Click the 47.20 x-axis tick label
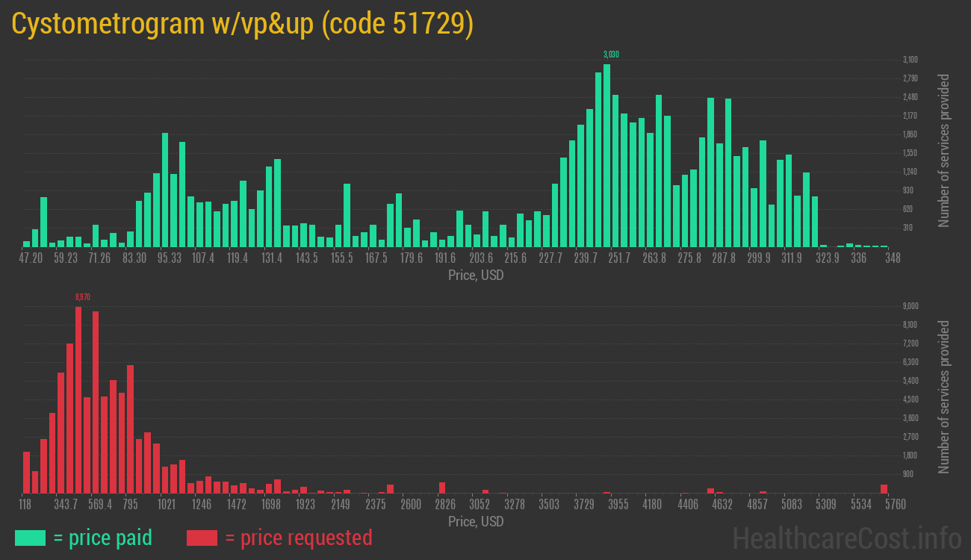 (x=31, y=258)
